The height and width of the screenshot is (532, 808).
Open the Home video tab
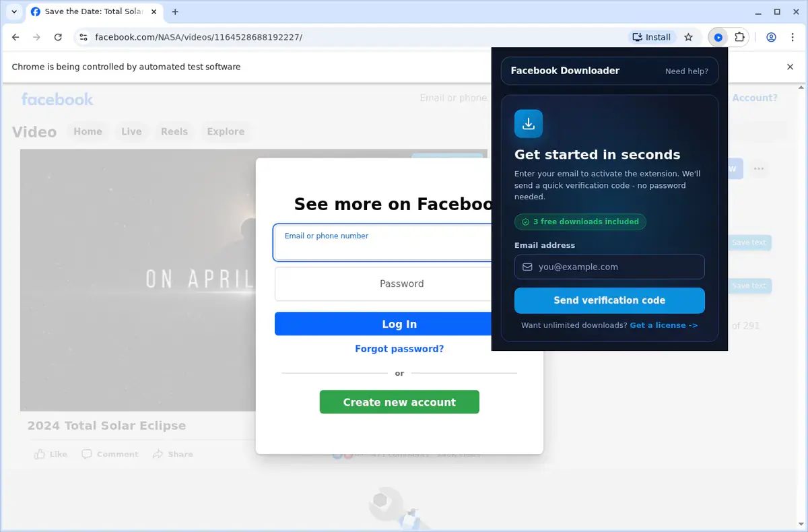tap(88, 131)
